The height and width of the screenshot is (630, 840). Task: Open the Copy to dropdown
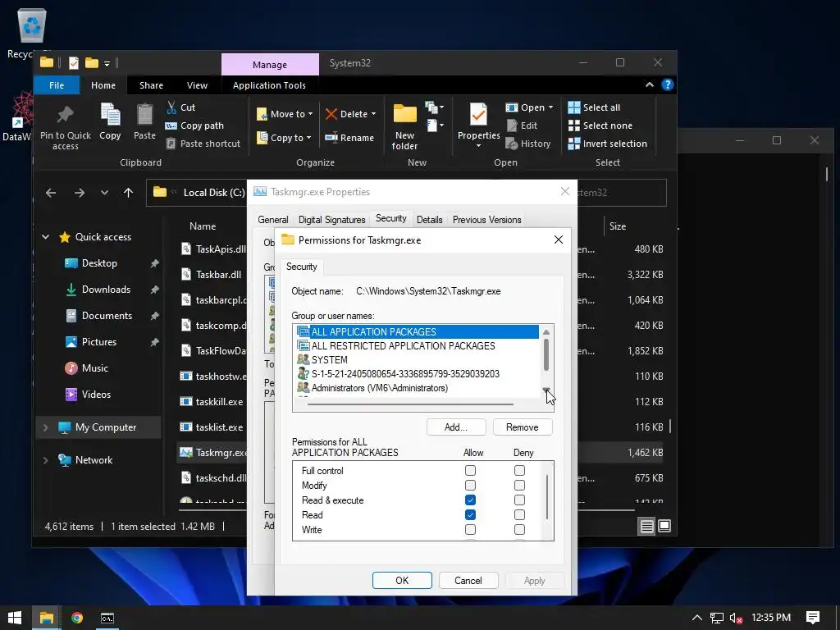click(285, 138)
